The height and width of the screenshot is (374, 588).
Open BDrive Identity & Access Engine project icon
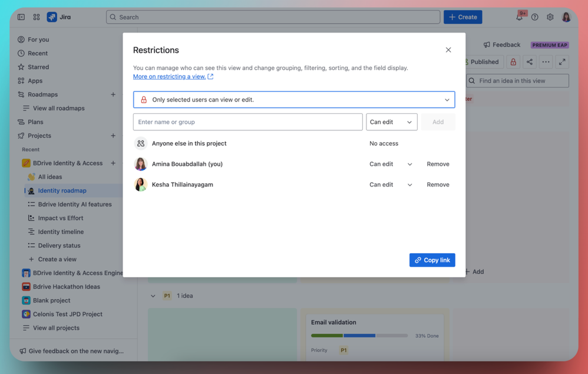tap(26, 273)
